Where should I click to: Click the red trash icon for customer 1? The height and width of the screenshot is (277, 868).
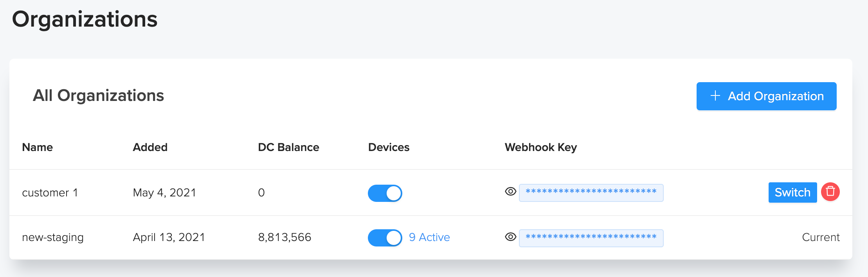830,192
